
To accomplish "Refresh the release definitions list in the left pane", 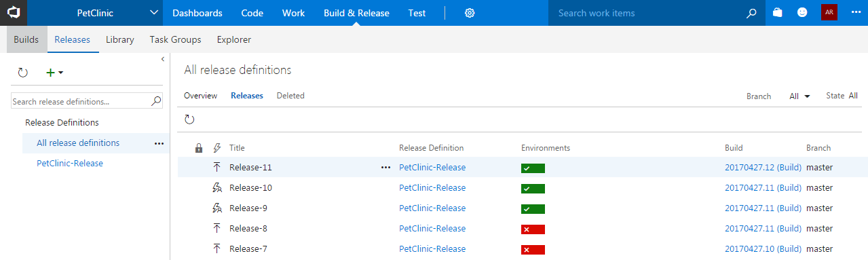I will tap(22, 72).
